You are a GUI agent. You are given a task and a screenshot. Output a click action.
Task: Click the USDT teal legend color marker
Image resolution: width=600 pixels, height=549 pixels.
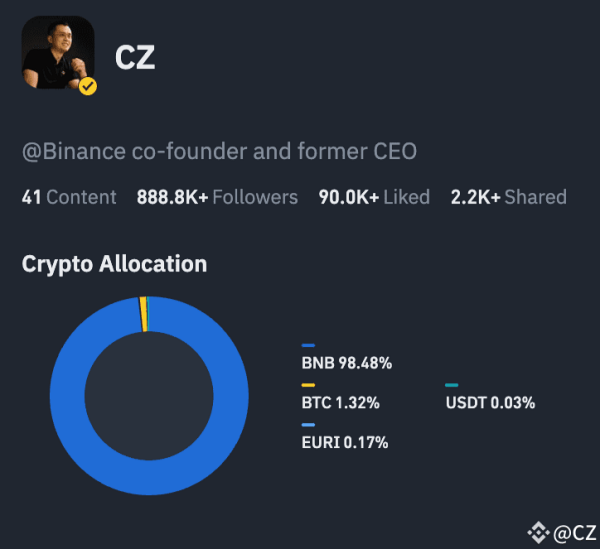tap(452, 385)
